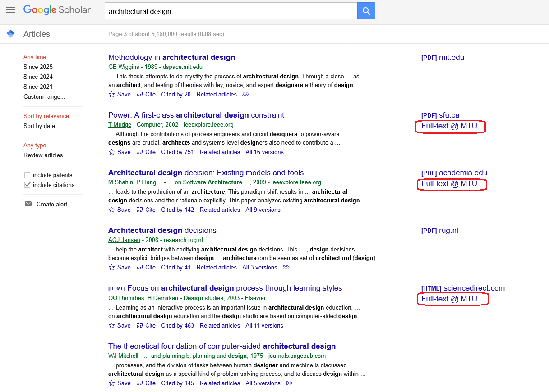This screenshot has width=549, height=392.
Task: Open the [PDF] academia.edu link
Action: (x=454, y=173)
